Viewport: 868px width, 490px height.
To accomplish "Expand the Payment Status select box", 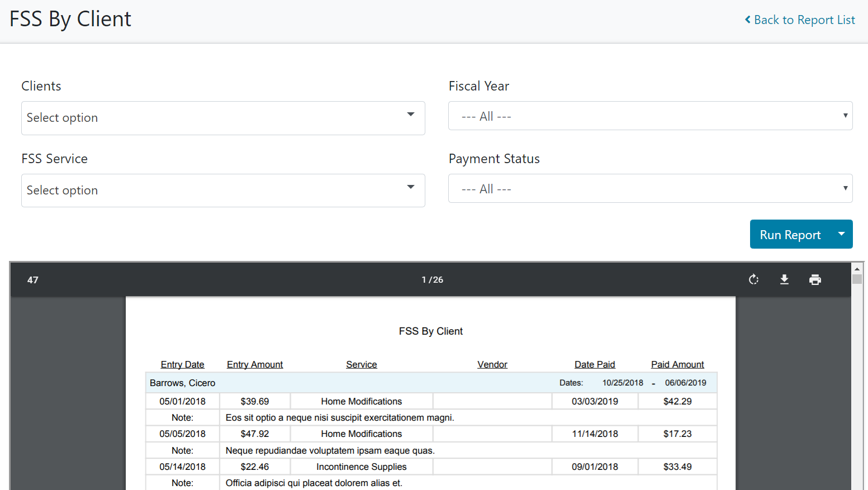I will (x=650, y=188).
